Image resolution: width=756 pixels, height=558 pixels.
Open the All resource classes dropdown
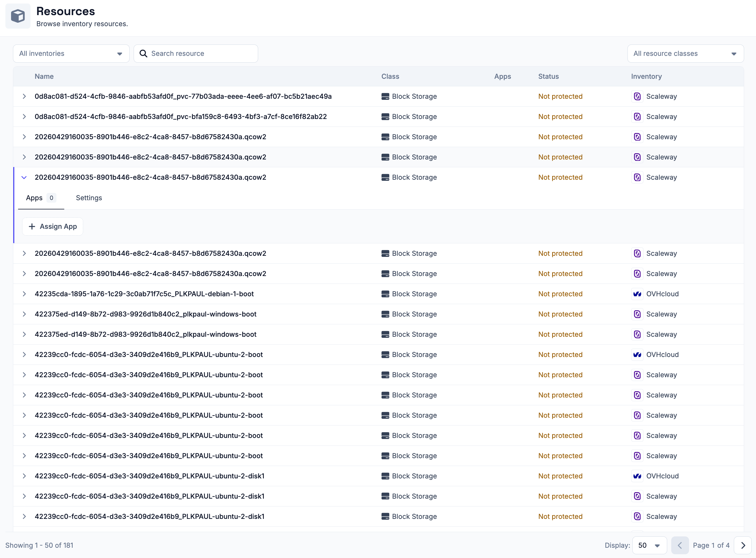click(685, 54)
